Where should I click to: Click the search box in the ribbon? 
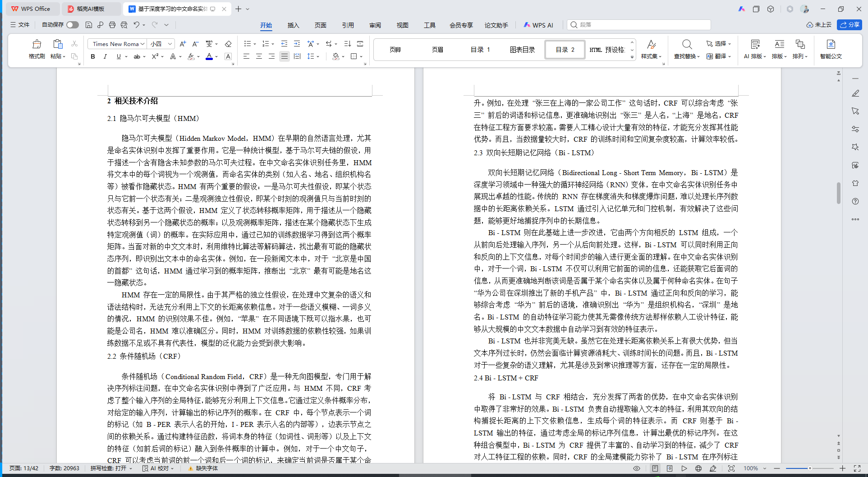[639, 25]
